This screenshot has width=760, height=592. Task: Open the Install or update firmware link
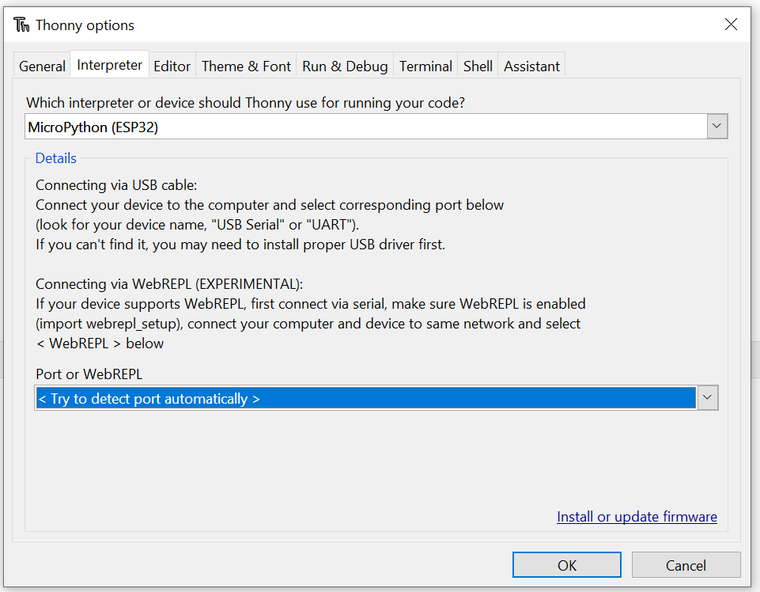tap(637, 517)
